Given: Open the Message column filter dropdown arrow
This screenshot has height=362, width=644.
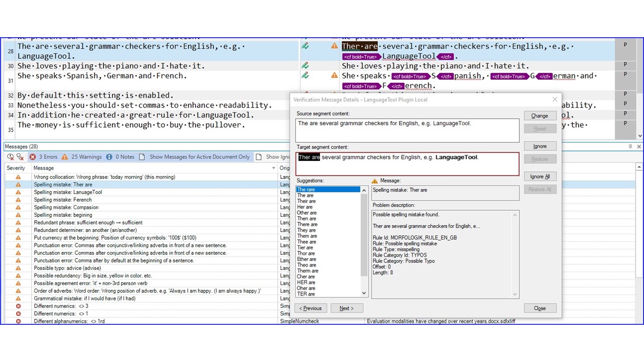Looking at the screenshot, I should tap(274, 168).
